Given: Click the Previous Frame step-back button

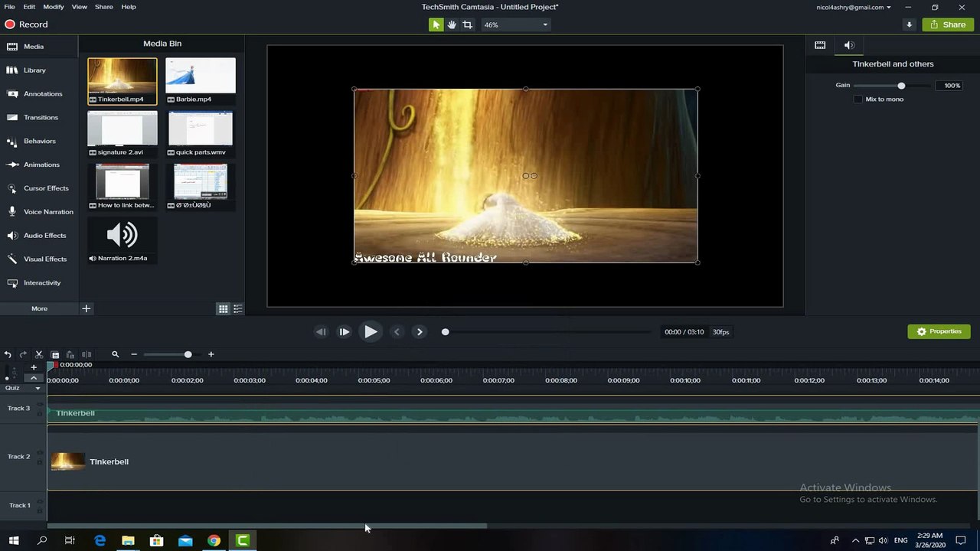Looking at the screenshot, I should (321, 332).
